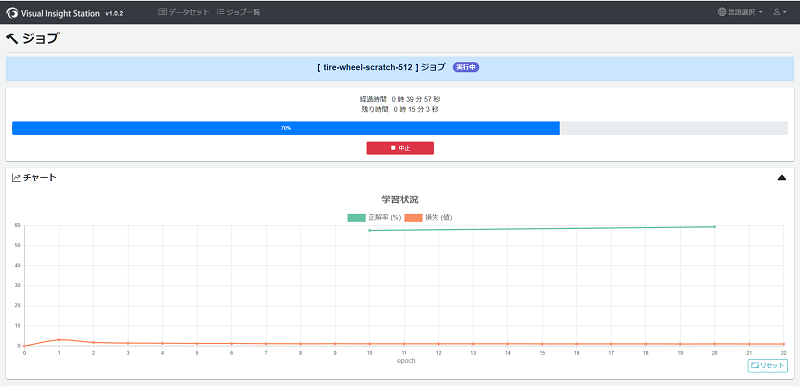
Task: Open the 言語選択 dropdown
Action: 740,12
